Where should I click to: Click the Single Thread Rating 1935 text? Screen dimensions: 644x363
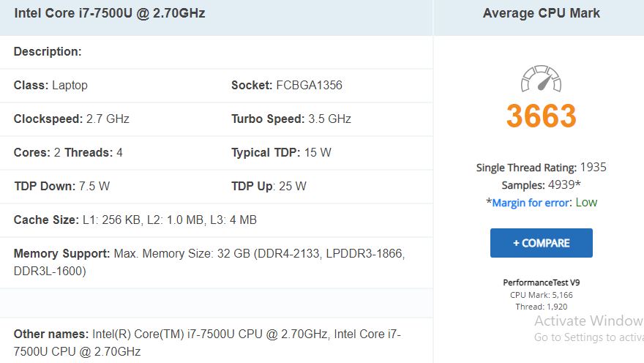tap(541, 168)
